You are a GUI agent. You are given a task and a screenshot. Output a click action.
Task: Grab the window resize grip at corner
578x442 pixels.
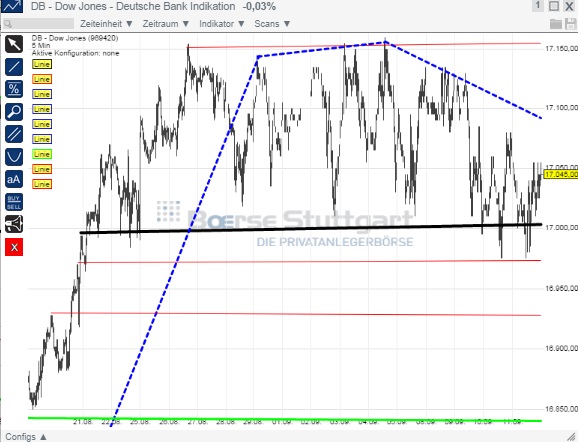pos(572,436)
